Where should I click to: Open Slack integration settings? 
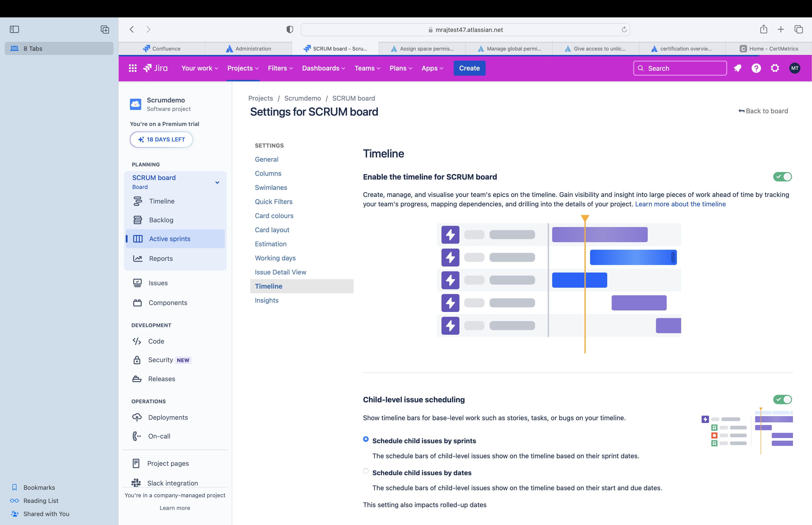[x=172, y=483]
